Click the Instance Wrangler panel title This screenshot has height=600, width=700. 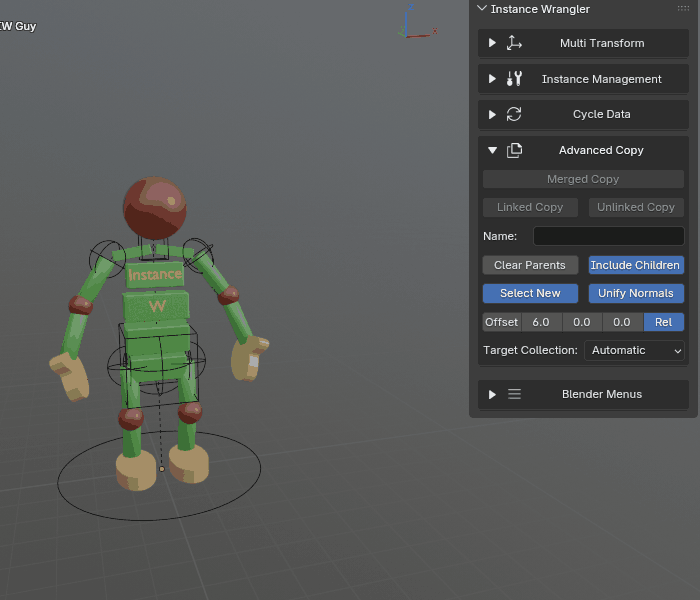[x=540, y=9]
